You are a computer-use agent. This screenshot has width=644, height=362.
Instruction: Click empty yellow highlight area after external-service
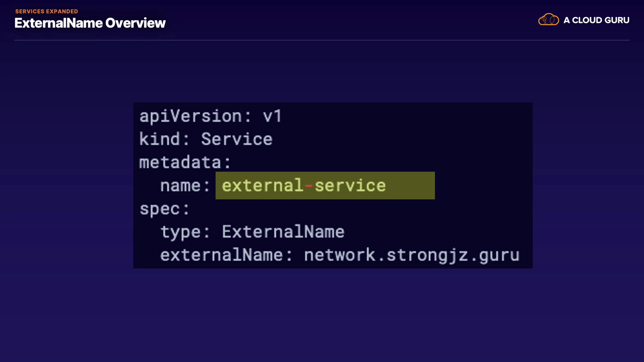tap(411, 186)
